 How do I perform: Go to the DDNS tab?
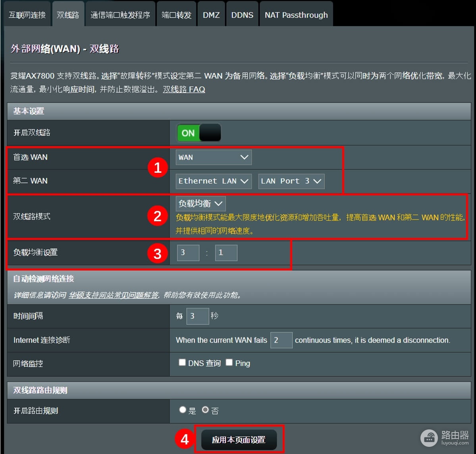[242, 15]
